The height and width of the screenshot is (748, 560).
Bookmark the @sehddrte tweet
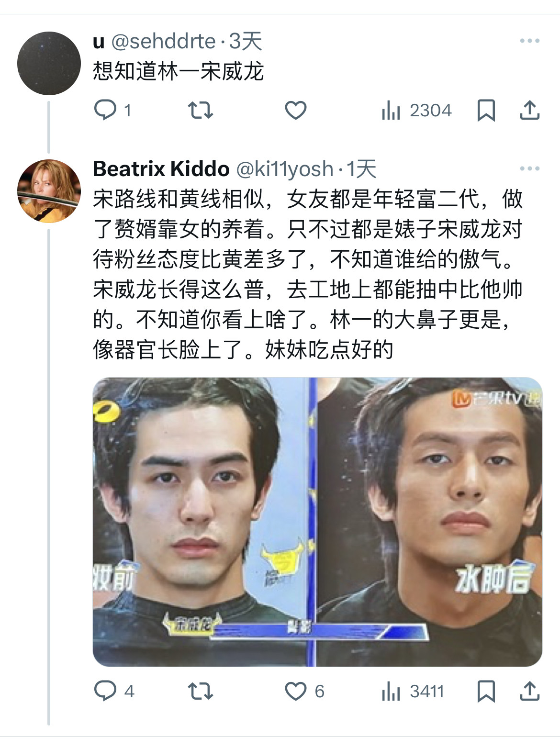pyautogui.click(x=486, y=111)
